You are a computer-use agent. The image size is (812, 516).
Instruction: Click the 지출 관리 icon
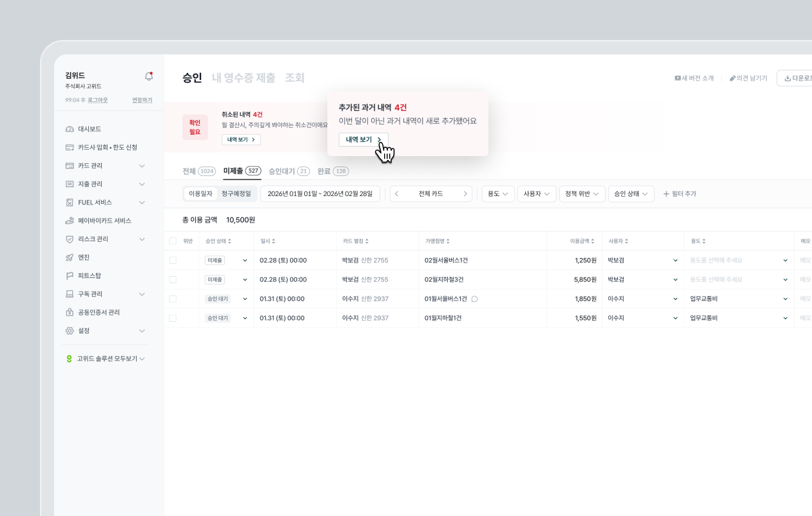(70, 184)
